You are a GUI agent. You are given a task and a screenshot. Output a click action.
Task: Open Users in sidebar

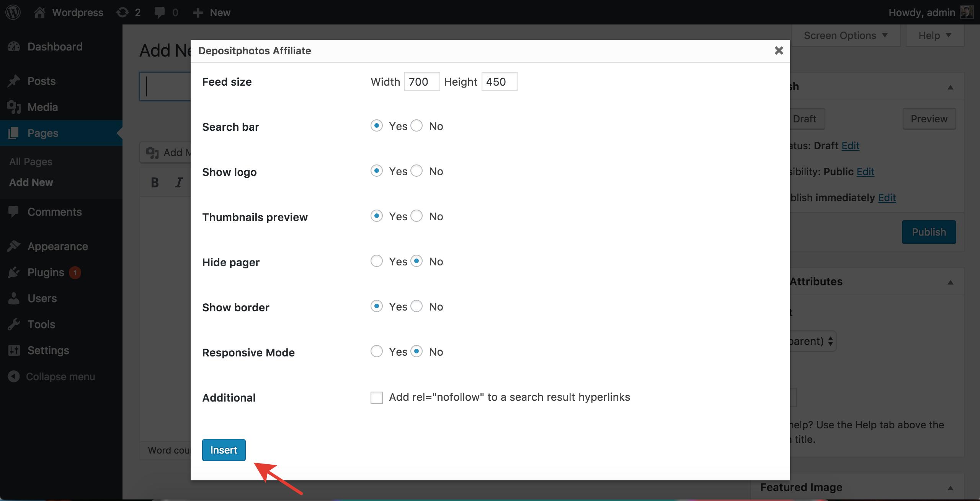coord(42,298)
